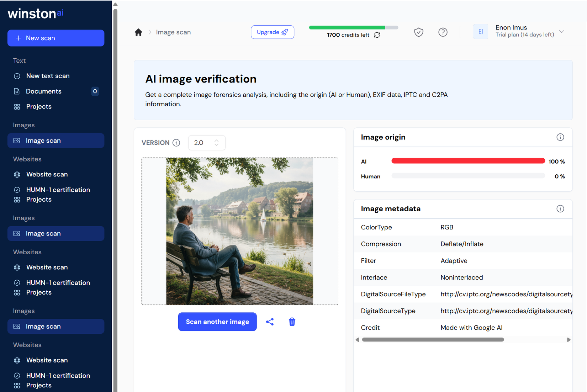Share the scanned image result
The image size is (587, 392).
pos(270,322)
